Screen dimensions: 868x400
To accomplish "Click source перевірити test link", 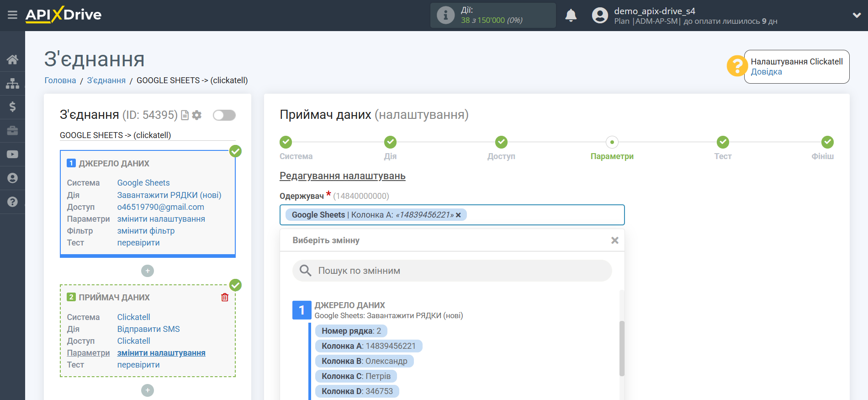I will point(138,243).
